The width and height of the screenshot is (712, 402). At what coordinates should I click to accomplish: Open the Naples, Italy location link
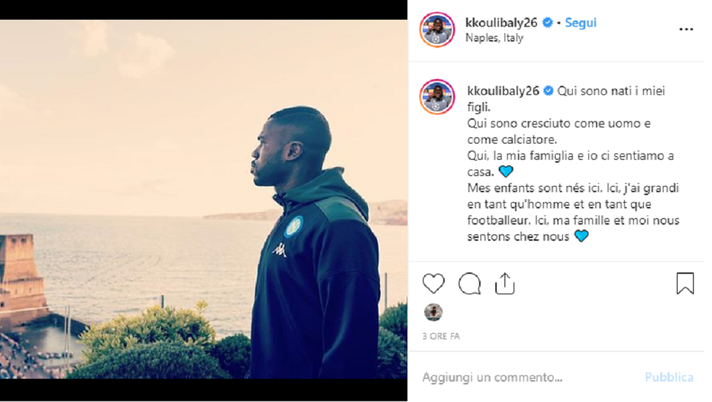494,38
